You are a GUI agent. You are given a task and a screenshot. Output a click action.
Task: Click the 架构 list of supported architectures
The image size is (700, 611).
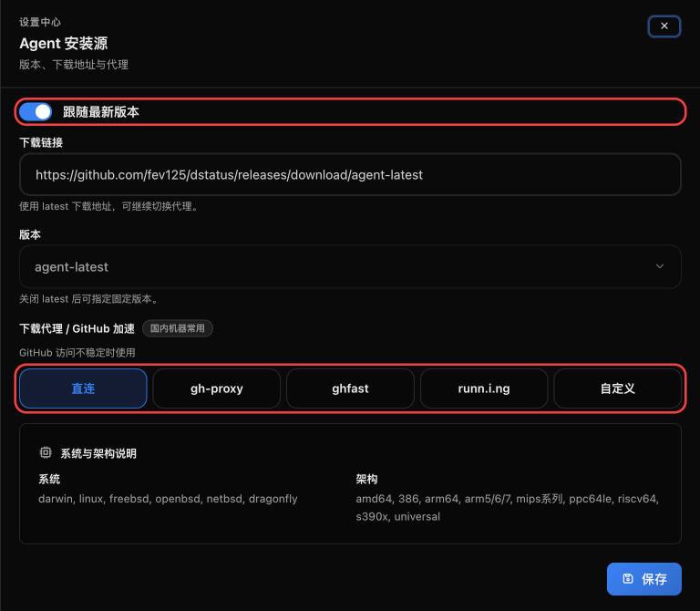(x=507, y=507)
